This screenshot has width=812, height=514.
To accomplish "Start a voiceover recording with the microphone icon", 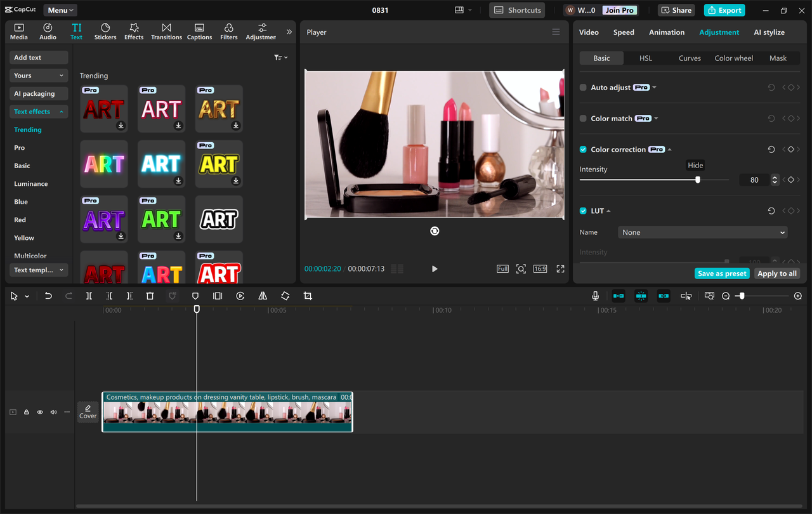I will (x=595, y=296).
